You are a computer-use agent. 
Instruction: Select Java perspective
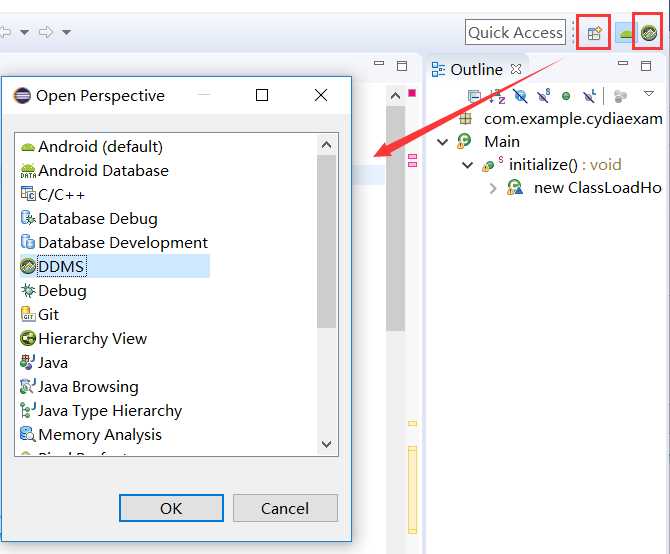tap(53, 363)
